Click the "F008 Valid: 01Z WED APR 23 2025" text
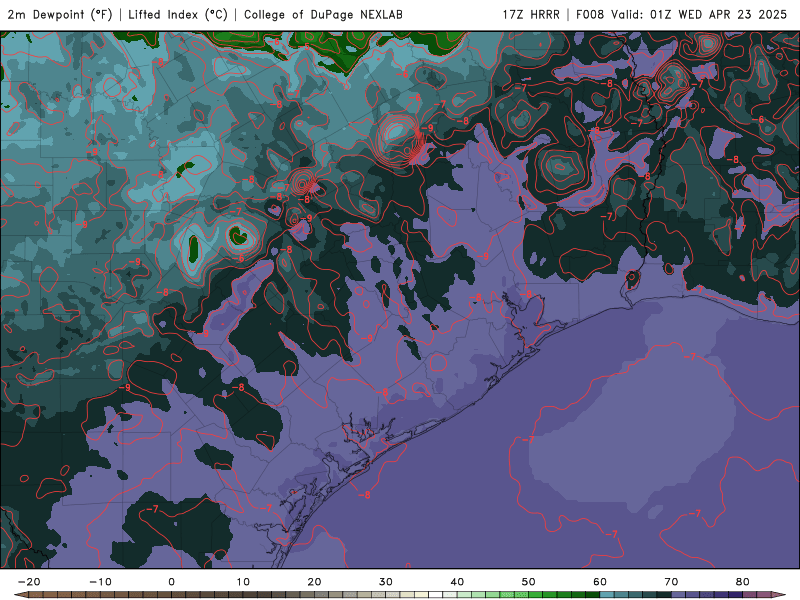The height and width of the screenshot is (600, 800). pyautogui.click(x=682, y=15)
